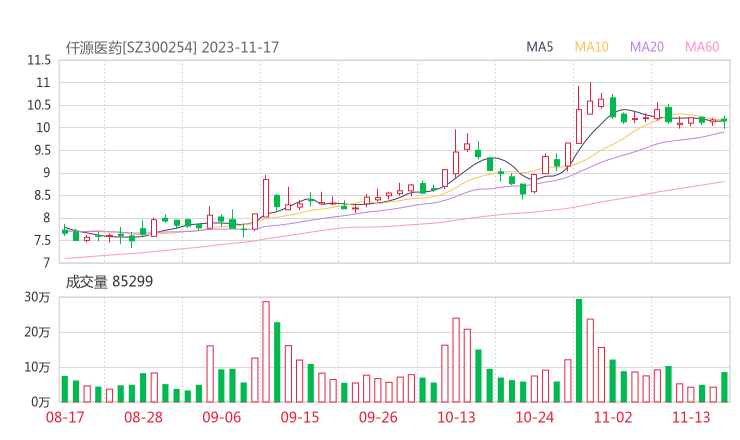Click the last green volume bar on the right
Image resolution: width=740 pixels, height=440 pixels.
(724, 387)
